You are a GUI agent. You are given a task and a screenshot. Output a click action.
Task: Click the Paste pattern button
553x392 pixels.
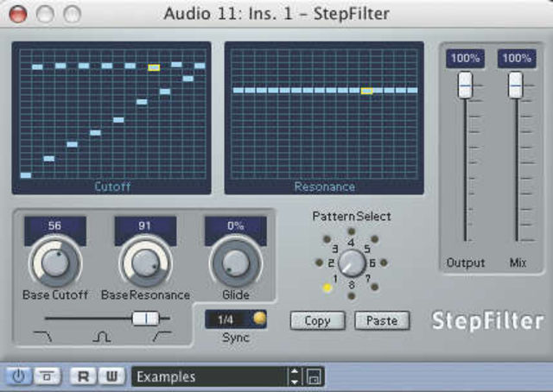pyautogui.click(x=382, y=321)
